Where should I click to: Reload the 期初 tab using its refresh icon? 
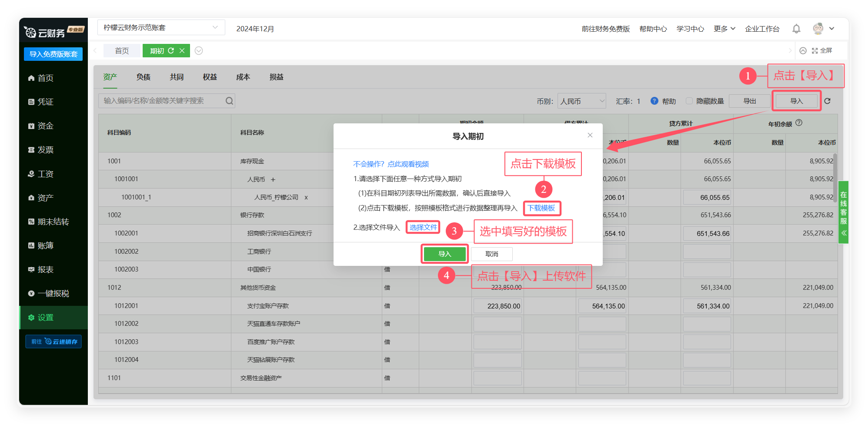tap(171, 51)
